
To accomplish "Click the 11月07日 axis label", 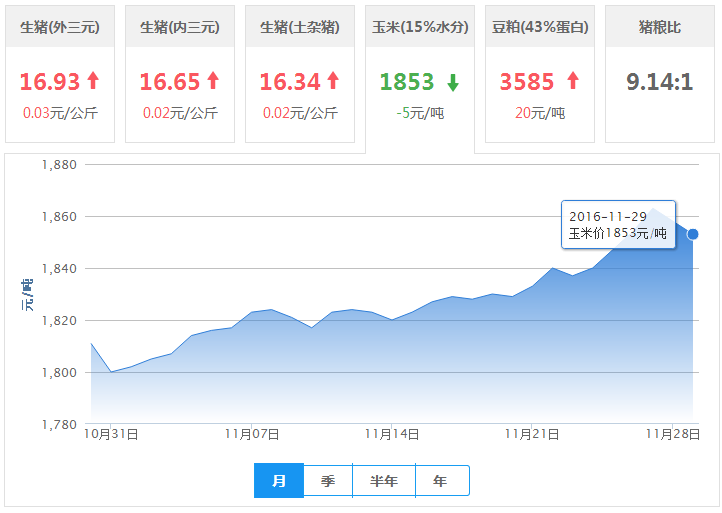I will (252, 434).
